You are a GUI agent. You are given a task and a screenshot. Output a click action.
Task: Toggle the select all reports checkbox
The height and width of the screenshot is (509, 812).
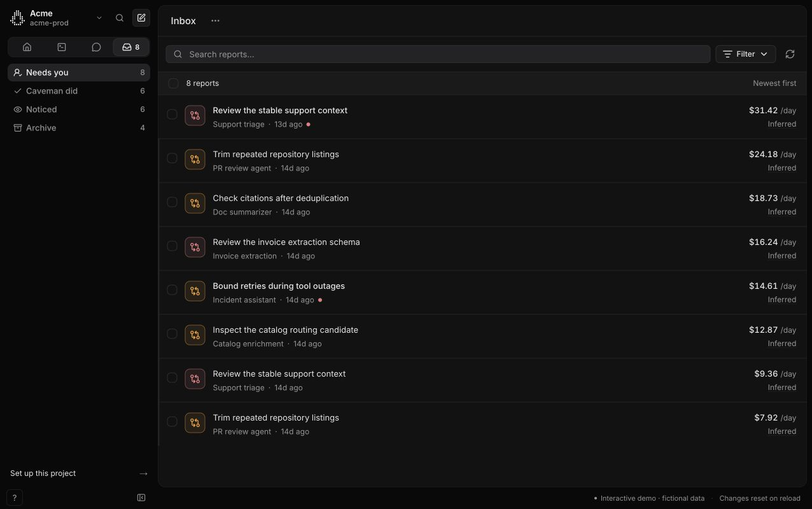[x=173, y=83]
